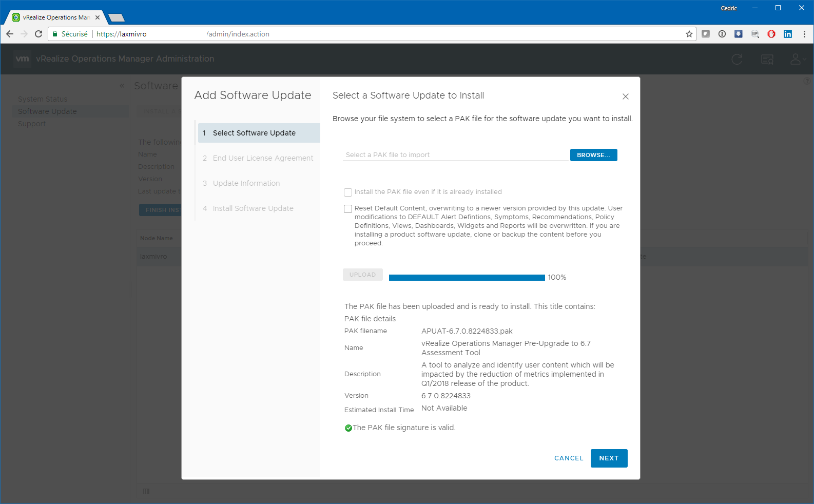
Task: Bookmark this page with the star icon
Action: tap(689, 34)
